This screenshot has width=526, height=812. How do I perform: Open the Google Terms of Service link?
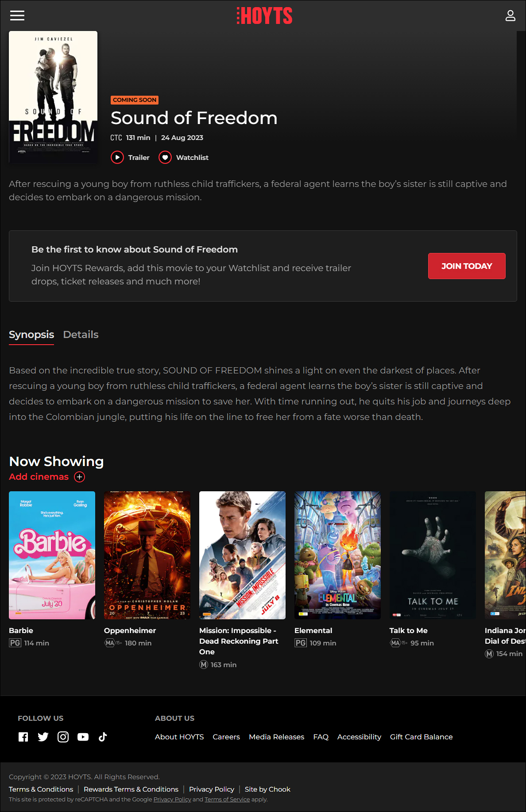click(x=227, y=800)
